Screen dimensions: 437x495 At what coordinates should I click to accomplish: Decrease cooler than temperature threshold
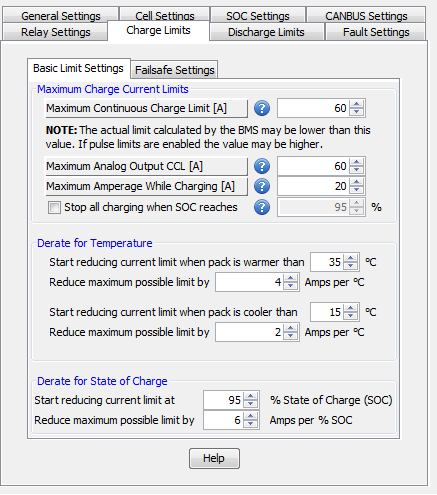pos(351,316)
